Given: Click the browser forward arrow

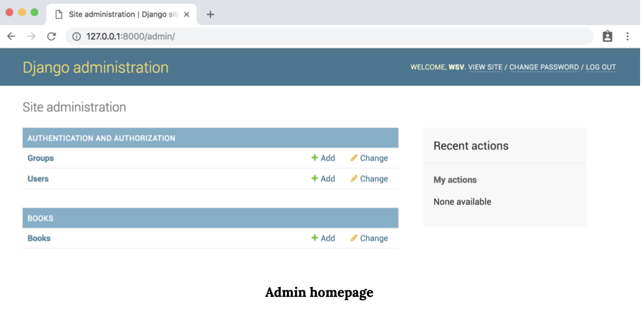Looking at the screenshot, I should click(x=31, y=36).
